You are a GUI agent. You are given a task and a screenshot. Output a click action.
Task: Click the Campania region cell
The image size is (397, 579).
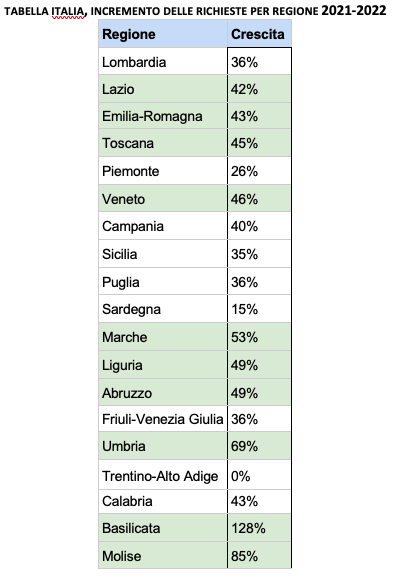pos(163,226)
